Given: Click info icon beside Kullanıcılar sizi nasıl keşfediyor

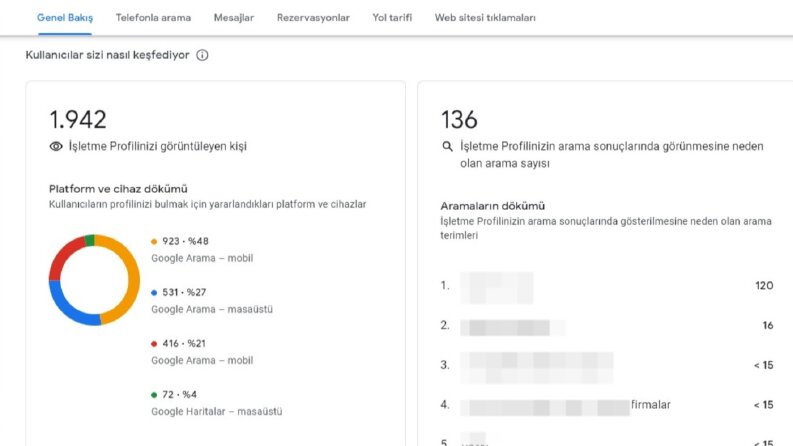Looking at the screenshot, I should pyautogui.click(x=202, y=55).
